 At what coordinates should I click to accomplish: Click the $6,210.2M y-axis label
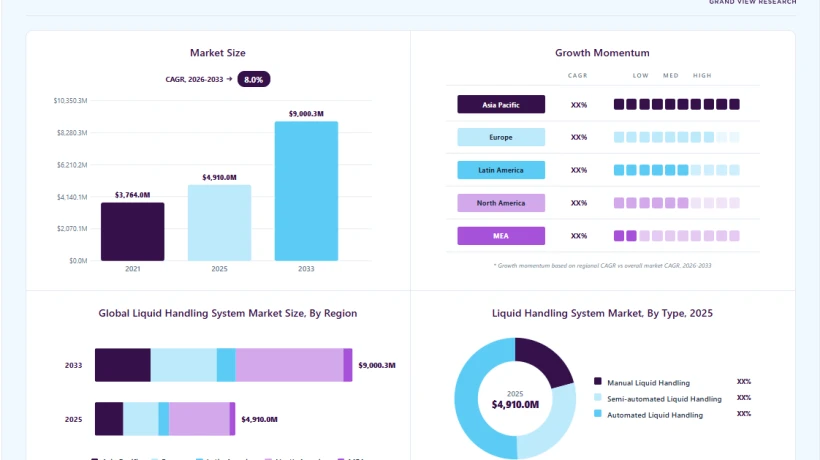click(72, 165)
